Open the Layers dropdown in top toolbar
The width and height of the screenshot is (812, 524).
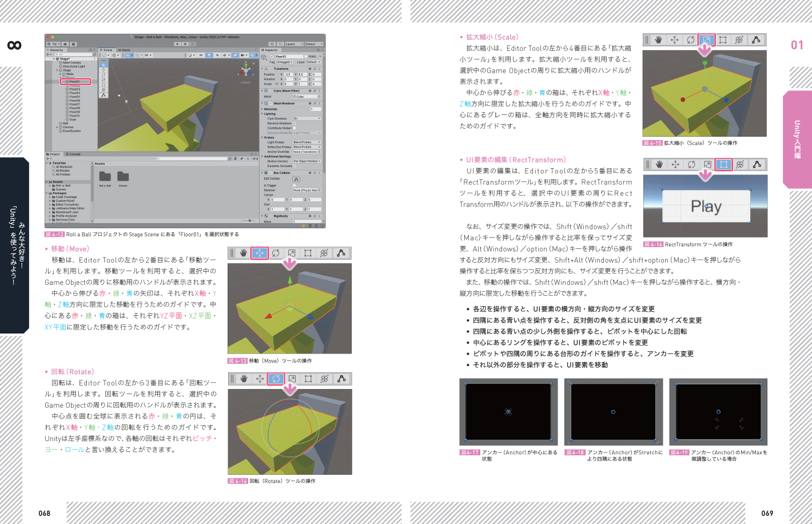(293, 44)
